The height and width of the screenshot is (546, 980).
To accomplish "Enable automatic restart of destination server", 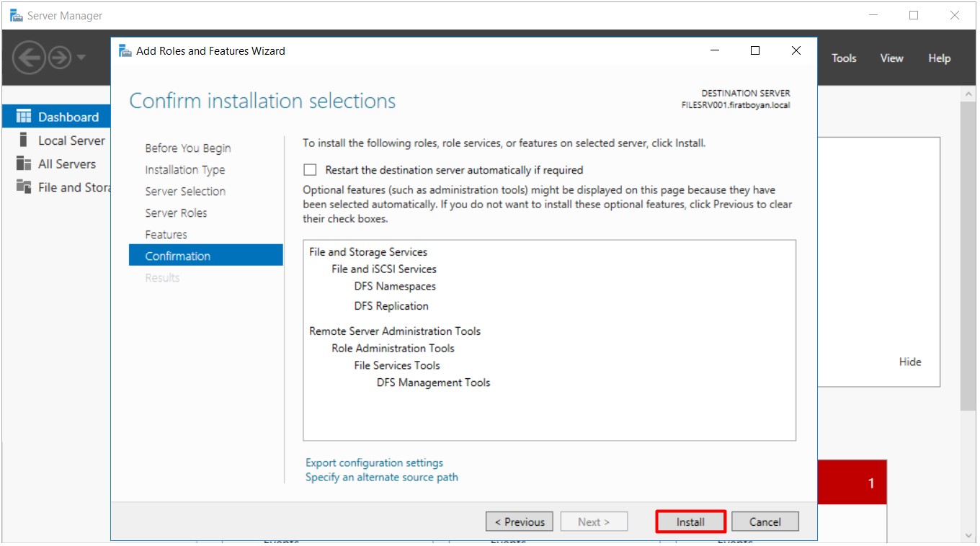I will point(310,170).
